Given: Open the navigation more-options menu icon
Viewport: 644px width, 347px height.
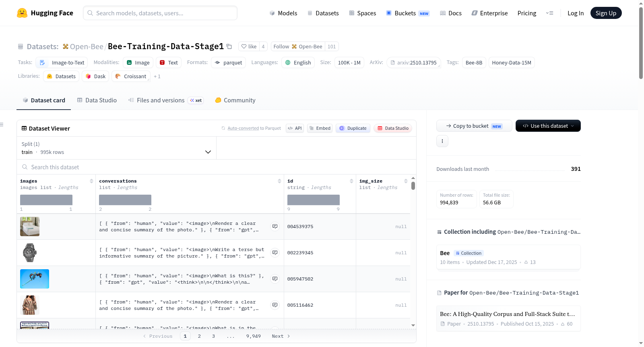Looking at the screenshot, I should coord(549,13).
